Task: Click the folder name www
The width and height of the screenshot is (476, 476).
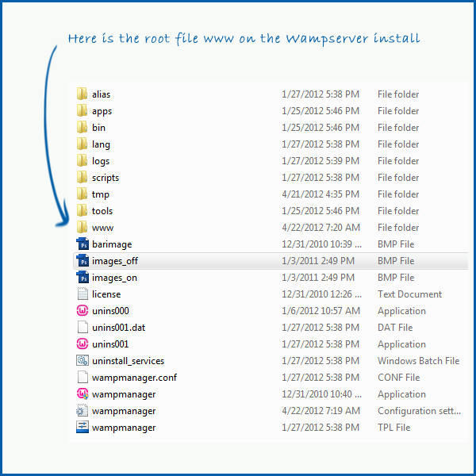Action: click(102, 228)
